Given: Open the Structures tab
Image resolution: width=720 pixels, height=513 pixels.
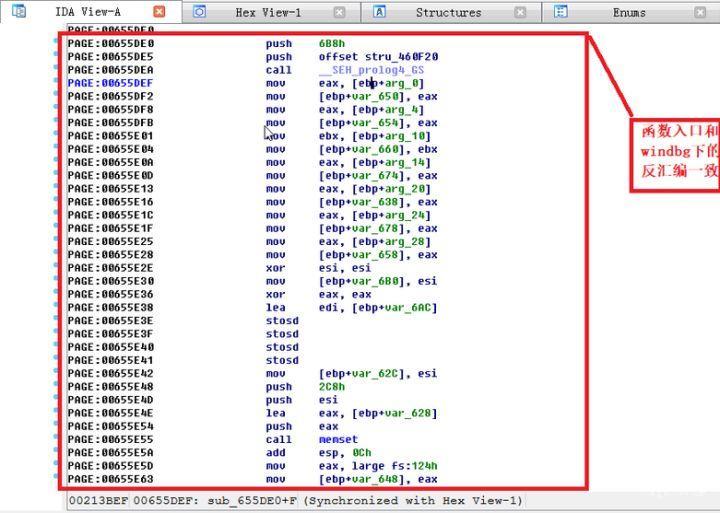Looking at the screenshot, I should pyautogui.click(x=447, y=12).
